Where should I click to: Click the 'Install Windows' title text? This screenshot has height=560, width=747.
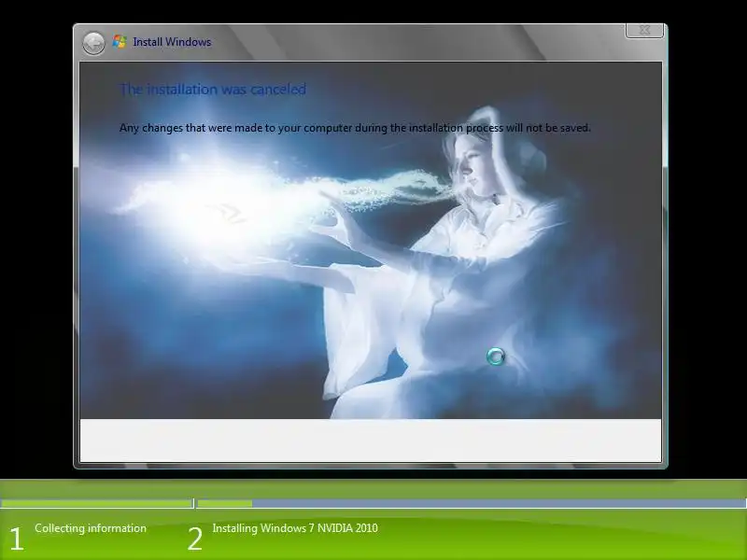[x=172, y=42]
